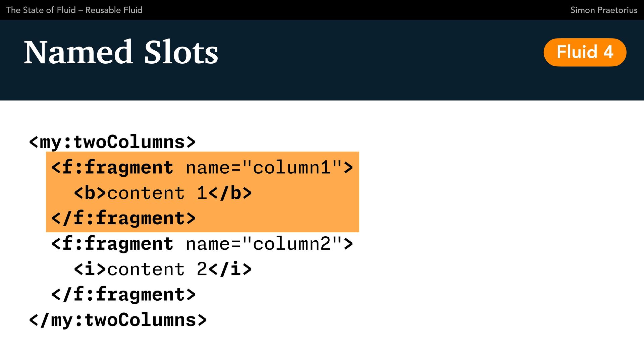Click the f:fragment tag named column1
Screen dimensions: 644x362
click(202, 167)
